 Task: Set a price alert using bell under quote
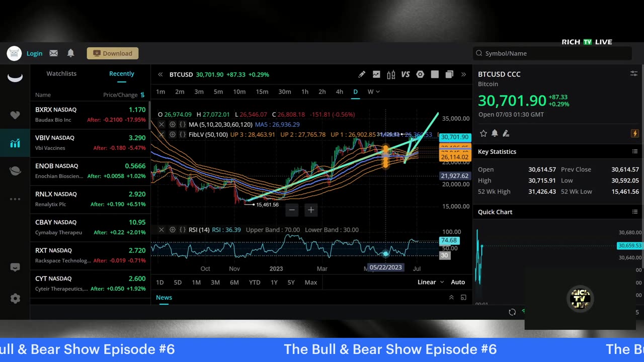pyautogui.click(x=495, y=133)
